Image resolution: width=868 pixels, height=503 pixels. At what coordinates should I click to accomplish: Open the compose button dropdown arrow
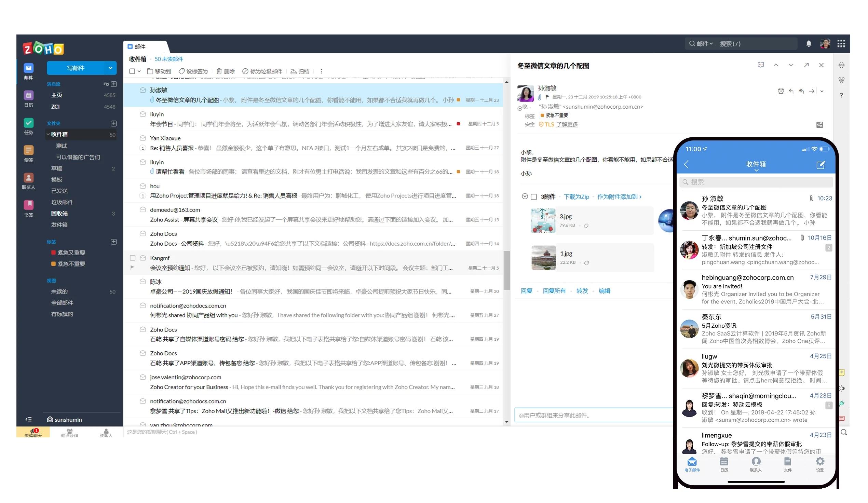click(111, 68)
